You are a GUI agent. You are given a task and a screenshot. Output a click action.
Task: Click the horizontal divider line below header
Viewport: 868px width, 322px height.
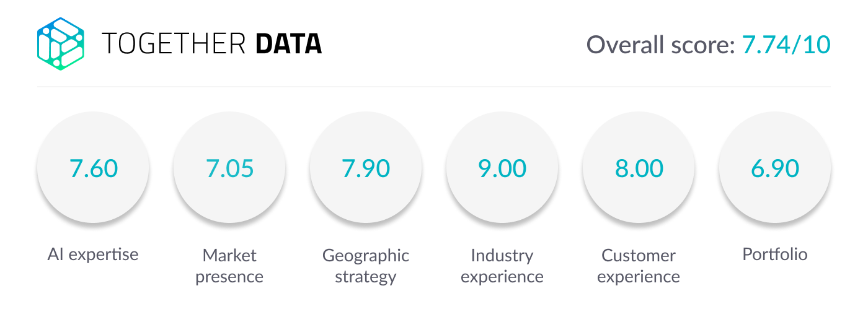click(x=434, y=87)
